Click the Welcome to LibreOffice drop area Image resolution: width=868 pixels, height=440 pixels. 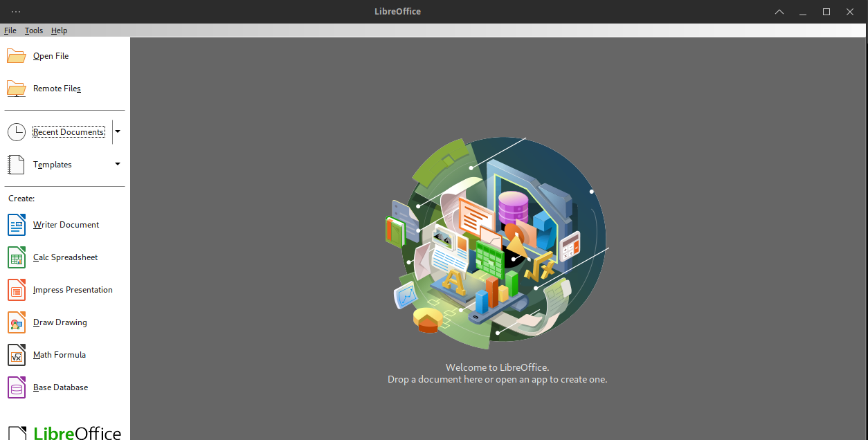[497, 374]
